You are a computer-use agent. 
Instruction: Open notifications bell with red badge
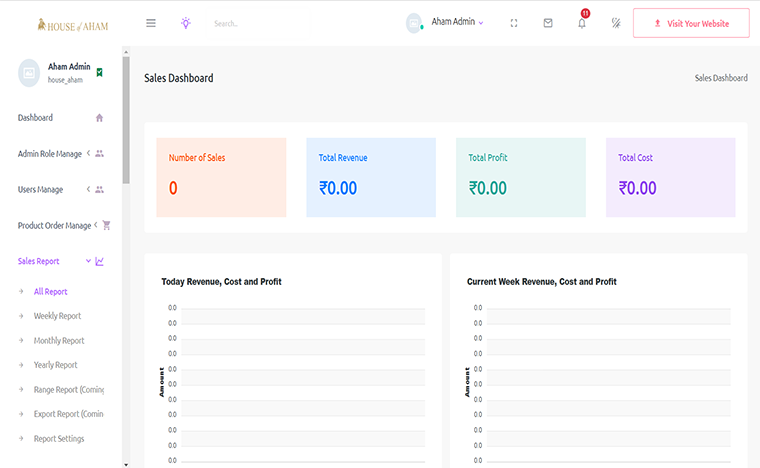[582, 22]
